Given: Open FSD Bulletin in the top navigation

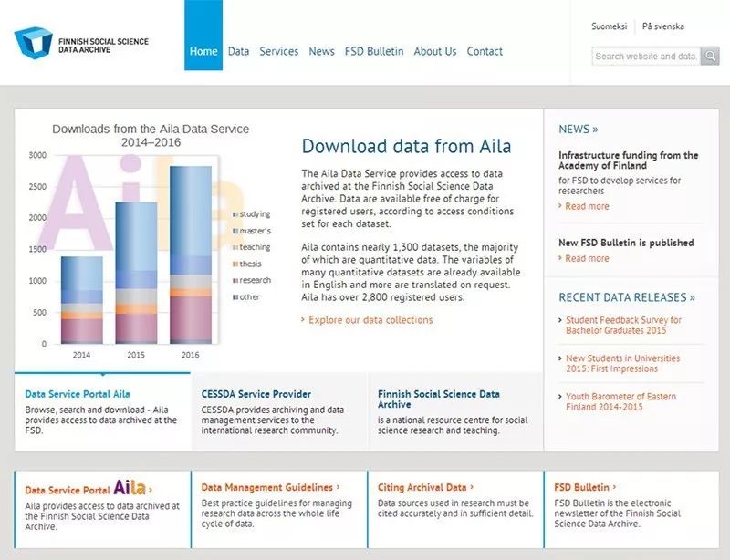Looking at the screenshot, I should 374,51.
